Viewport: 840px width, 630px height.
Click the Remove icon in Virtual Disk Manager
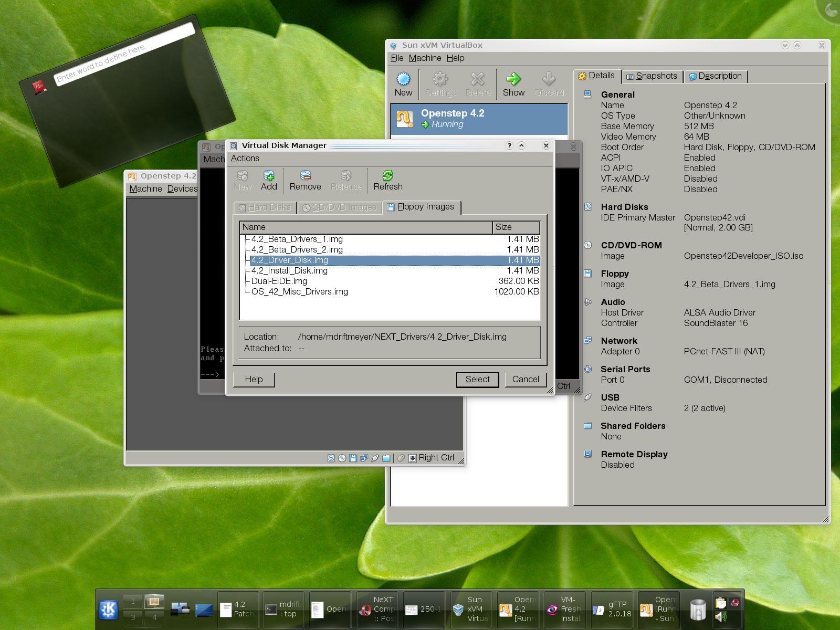click(305, 181)
